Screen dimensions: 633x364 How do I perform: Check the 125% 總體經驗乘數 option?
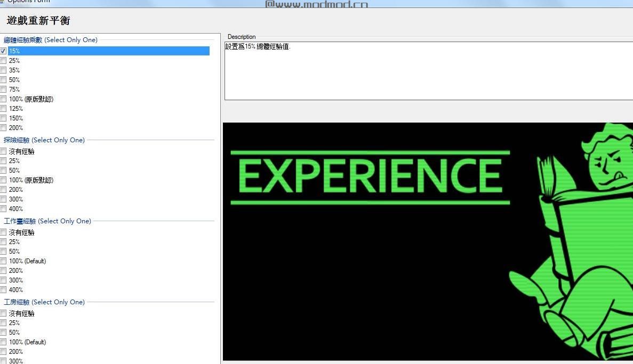[3, 109]
